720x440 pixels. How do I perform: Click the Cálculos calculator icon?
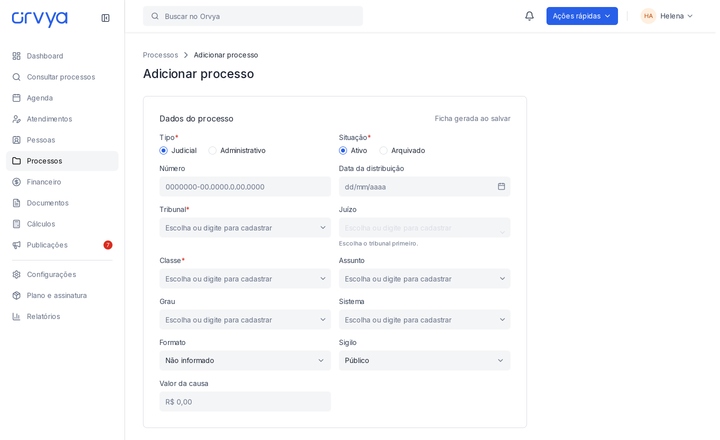click(17, 224)
